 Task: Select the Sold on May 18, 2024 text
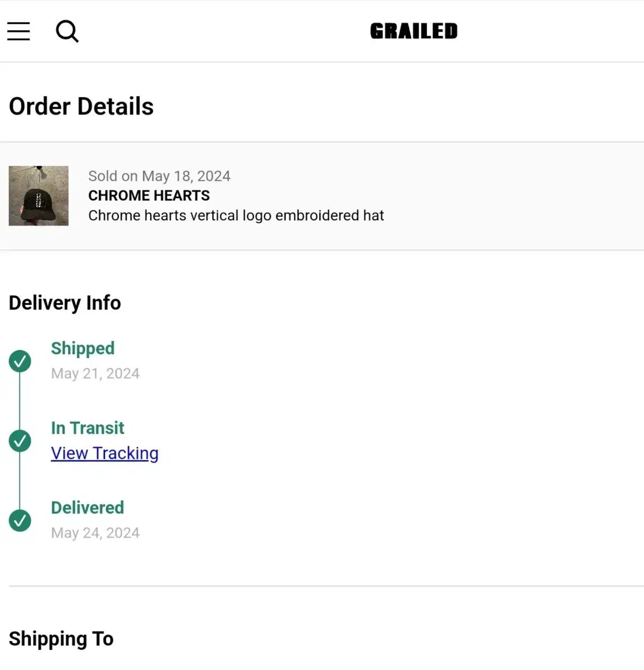pos(159,176)
